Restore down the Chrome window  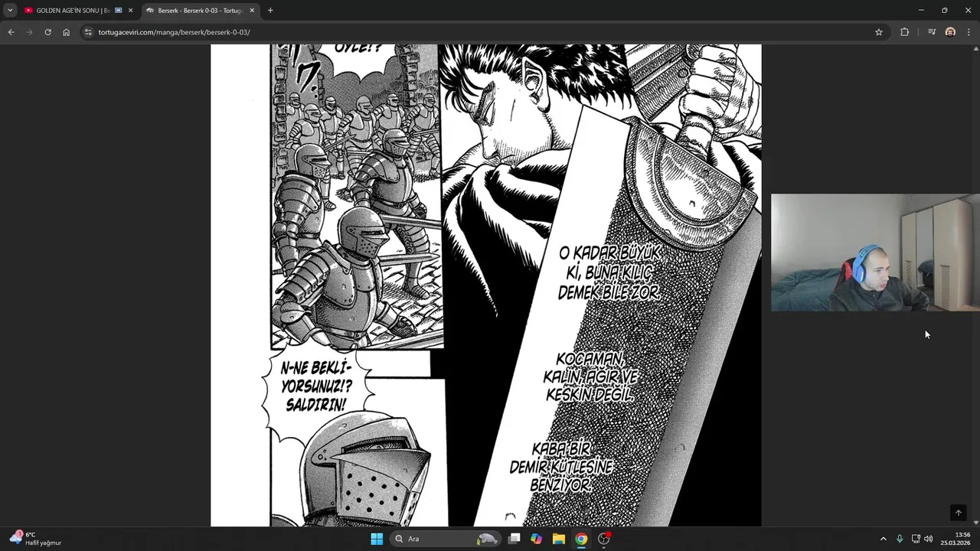(x=945, y=10)
